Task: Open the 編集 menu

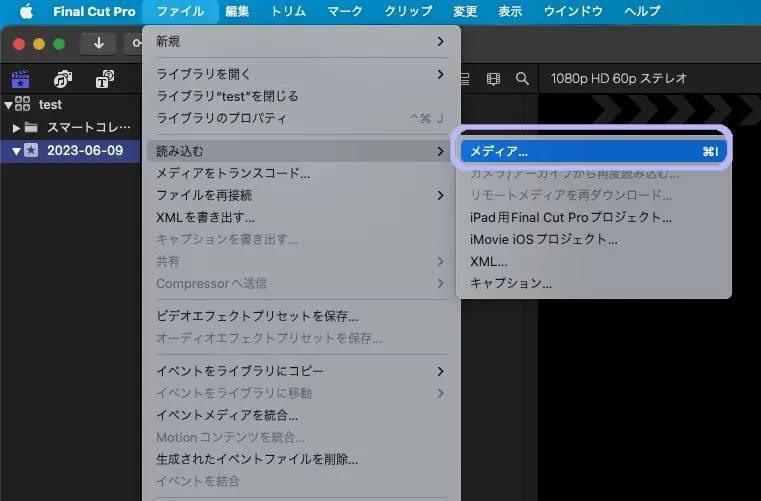Action: click(x=237, y=11)
